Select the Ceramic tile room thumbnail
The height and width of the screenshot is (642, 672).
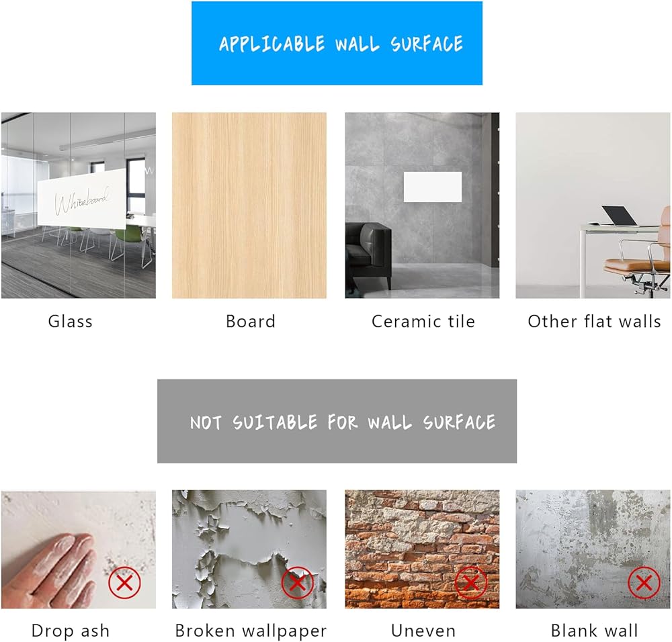tap(422, 205)
